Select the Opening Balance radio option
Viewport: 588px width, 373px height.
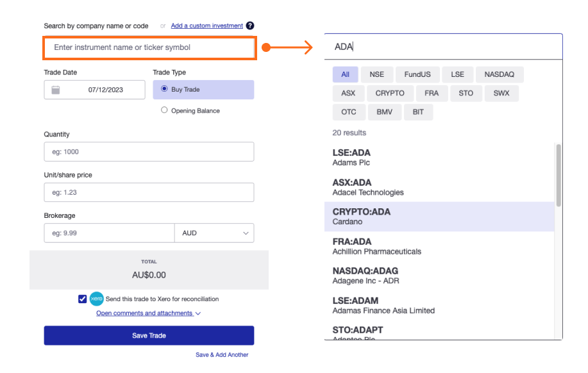click(x=165, y=110)
